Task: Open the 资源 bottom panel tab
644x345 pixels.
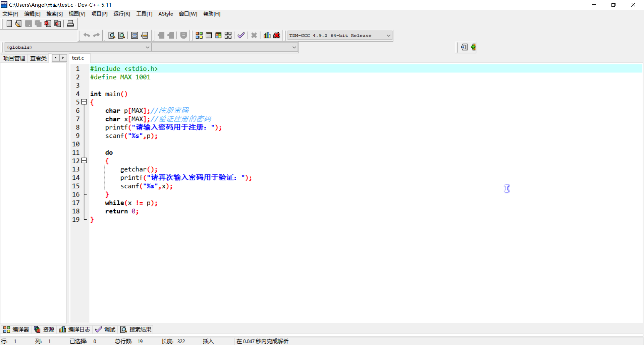Action: [44, 330]
